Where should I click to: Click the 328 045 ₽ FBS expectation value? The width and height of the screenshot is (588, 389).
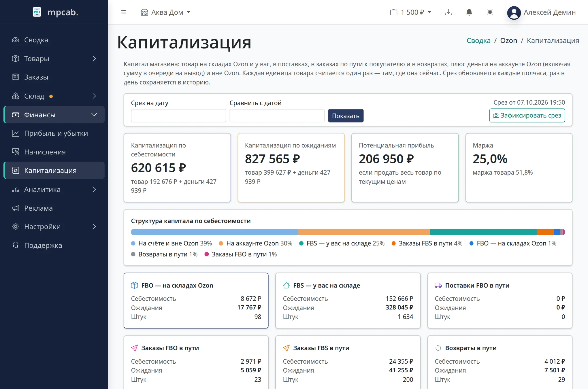[x=399, y=307]
